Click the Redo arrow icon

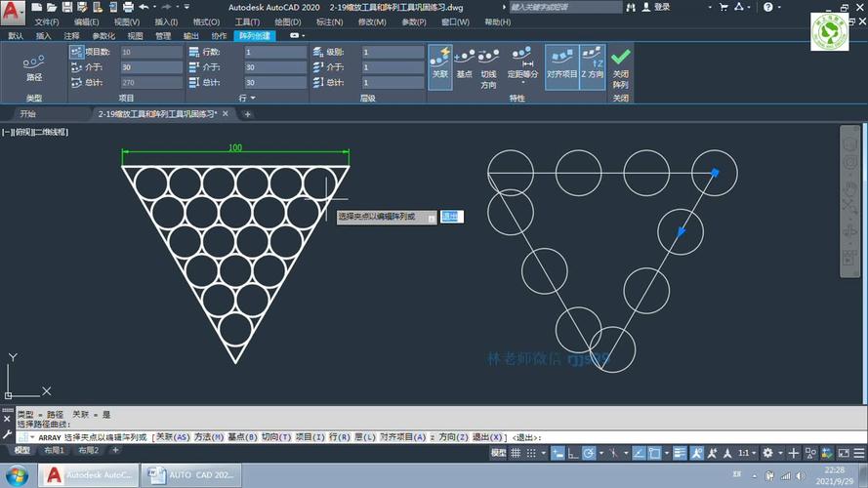point(166,7)
